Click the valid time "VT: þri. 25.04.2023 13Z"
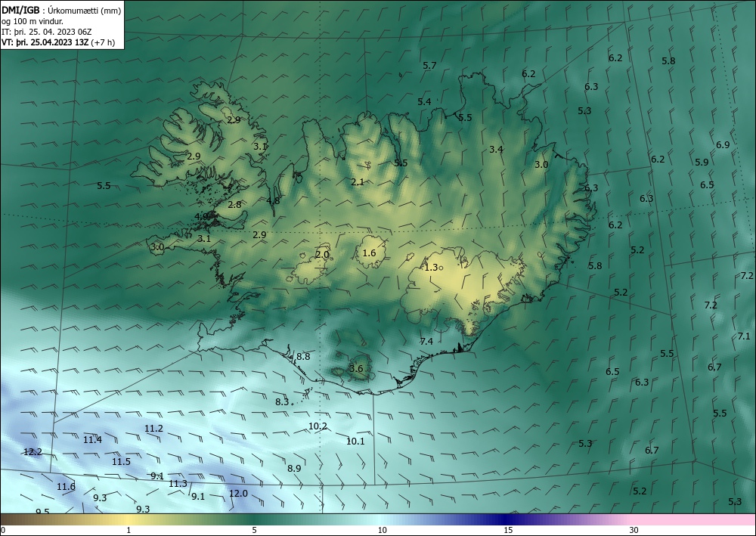This screenshot has height=536, width=756. click(x=45, y=42)
